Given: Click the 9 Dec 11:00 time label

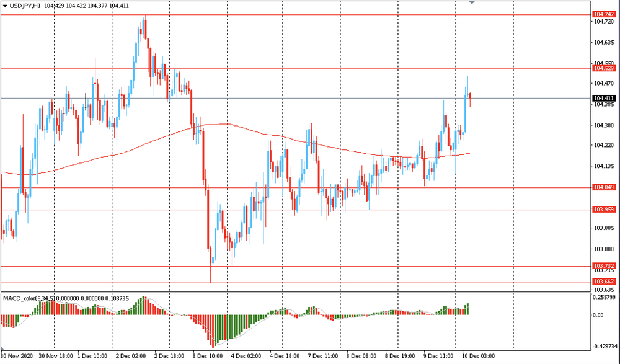Looking at the screenshot, I should 438,356.
